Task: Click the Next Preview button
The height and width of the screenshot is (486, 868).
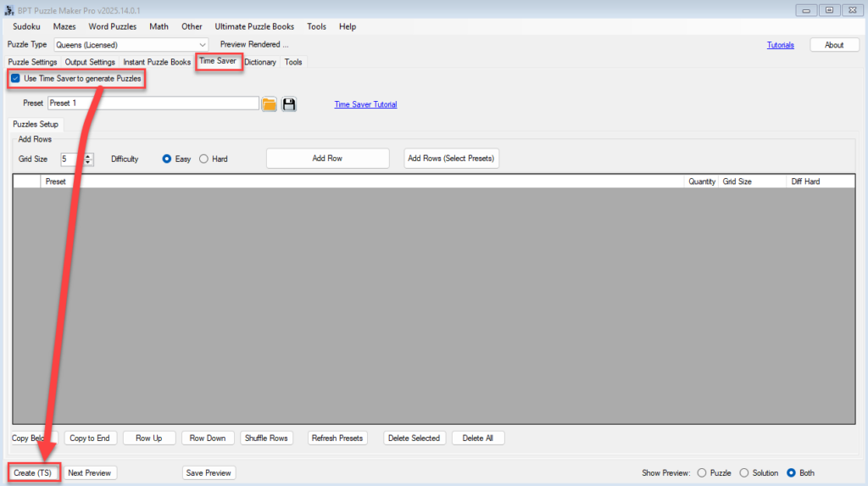Action: click(x=90, y=472)
